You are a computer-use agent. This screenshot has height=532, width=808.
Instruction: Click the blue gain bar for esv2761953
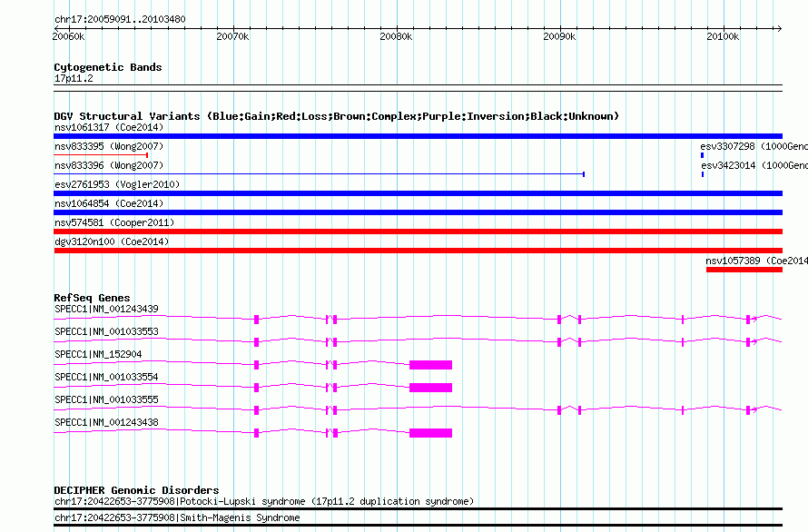pos(418,193)
